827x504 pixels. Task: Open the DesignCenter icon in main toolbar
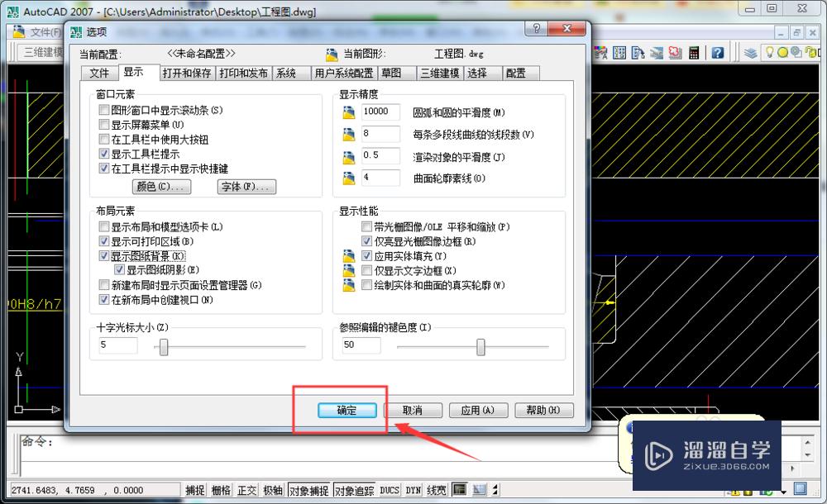click(619, 52)
